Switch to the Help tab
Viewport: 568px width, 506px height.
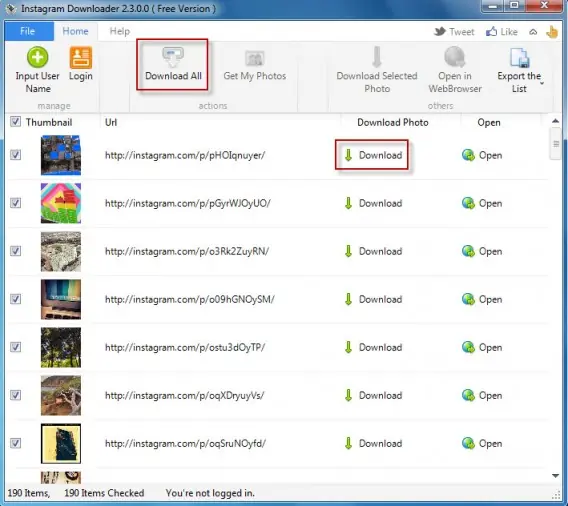tap(120, 31)
